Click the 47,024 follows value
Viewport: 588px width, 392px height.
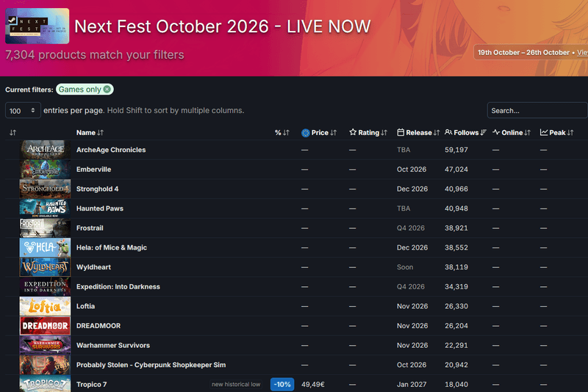click(x=456, y=170)
